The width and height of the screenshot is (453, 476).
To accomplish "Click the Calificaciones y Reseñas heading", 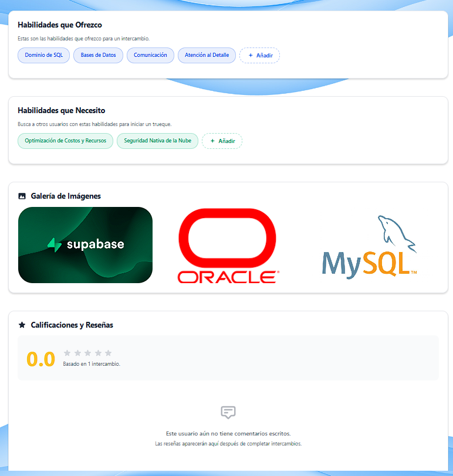I will point(72,325).
